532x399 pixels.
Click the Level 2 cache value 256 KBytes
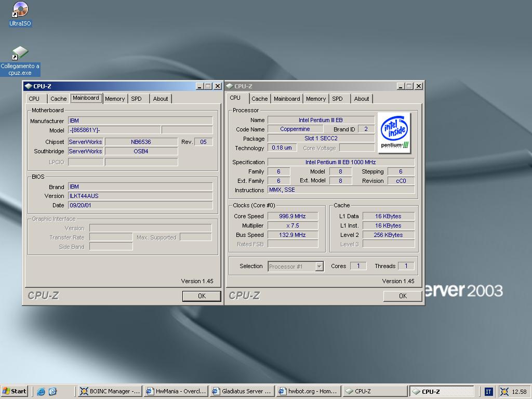click(x=389, y=235)
